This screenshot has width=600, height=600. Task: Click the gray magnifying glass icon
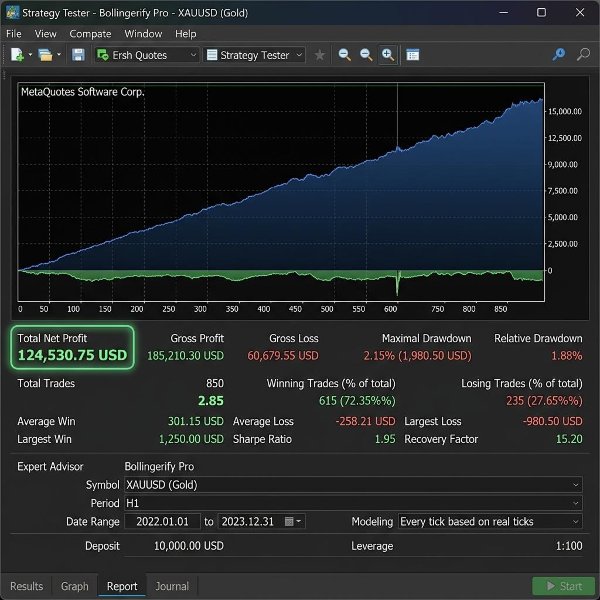(x=583, y=54)
